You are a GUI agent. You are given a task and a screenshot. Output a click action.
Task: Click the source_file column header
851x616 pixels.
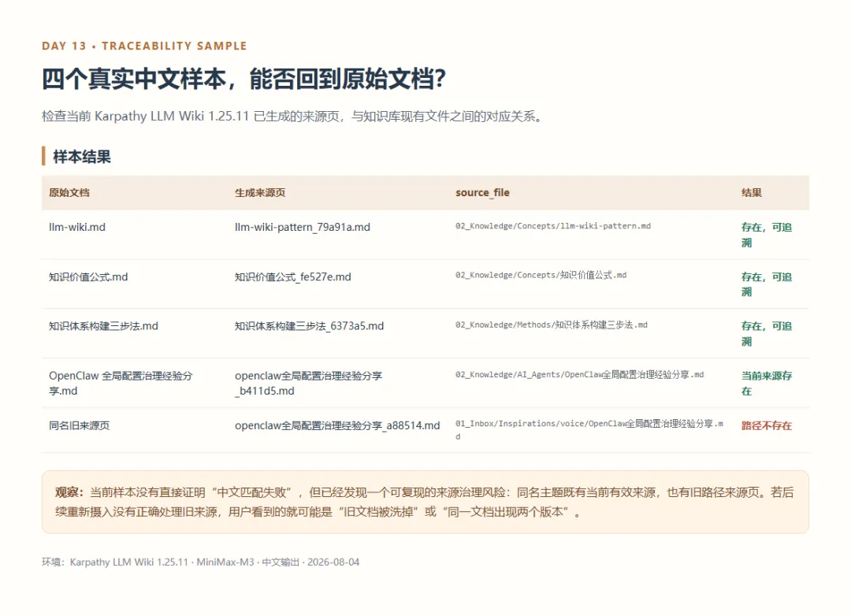482,193
